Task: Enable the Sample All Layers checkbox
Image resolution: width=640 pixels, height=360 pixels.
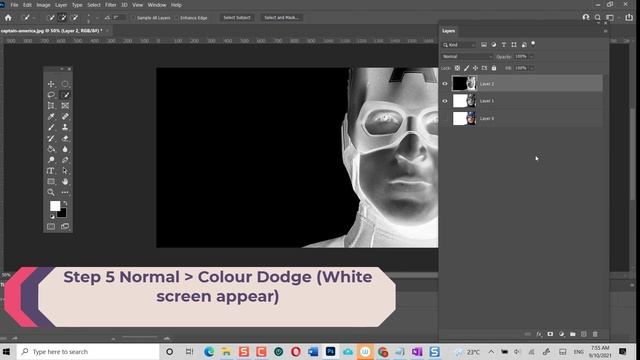Action: point(133,18)
